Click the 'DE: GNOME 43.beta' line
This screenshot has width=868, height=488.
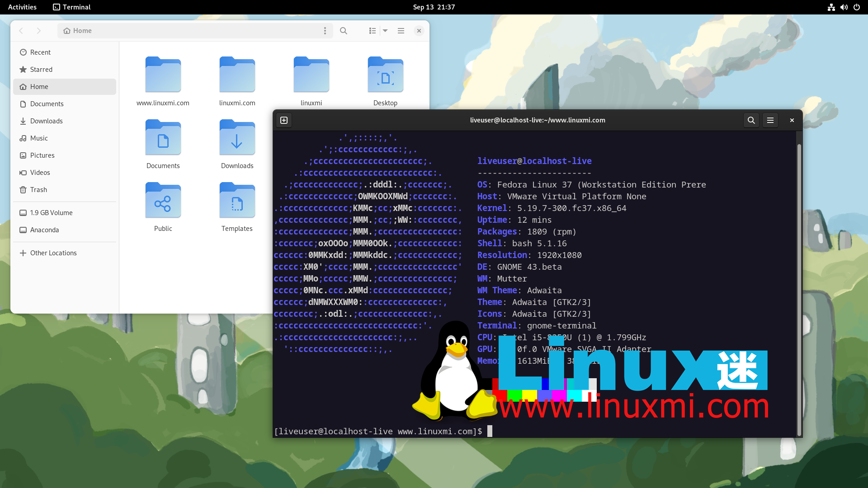[519, 267]
